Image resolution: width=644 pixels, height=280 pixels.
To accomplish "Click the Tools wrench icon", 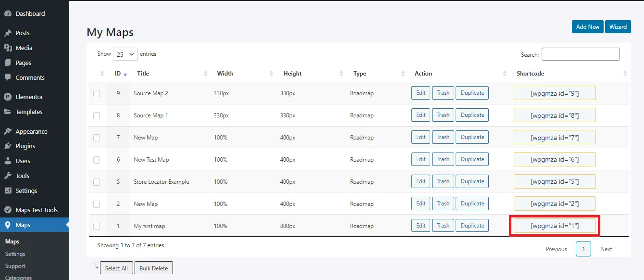I will 8,176.
